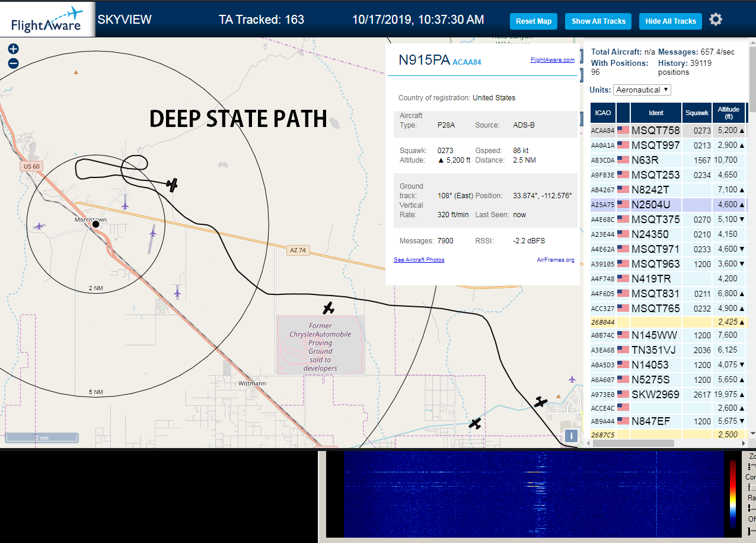The width and height of the screenshot is (756, 543).
Task: Select the N8242T aircraft row
Action: [x=668, y=190]
